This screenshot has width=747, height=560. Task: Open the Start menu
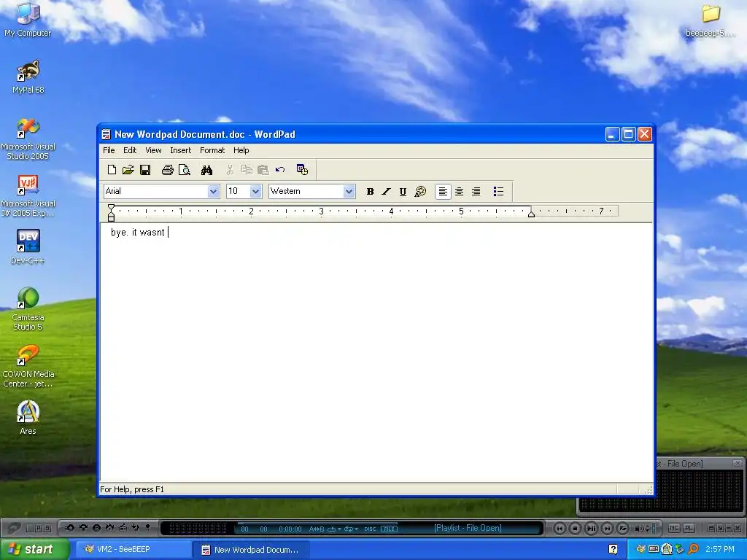tap(34, 550)
